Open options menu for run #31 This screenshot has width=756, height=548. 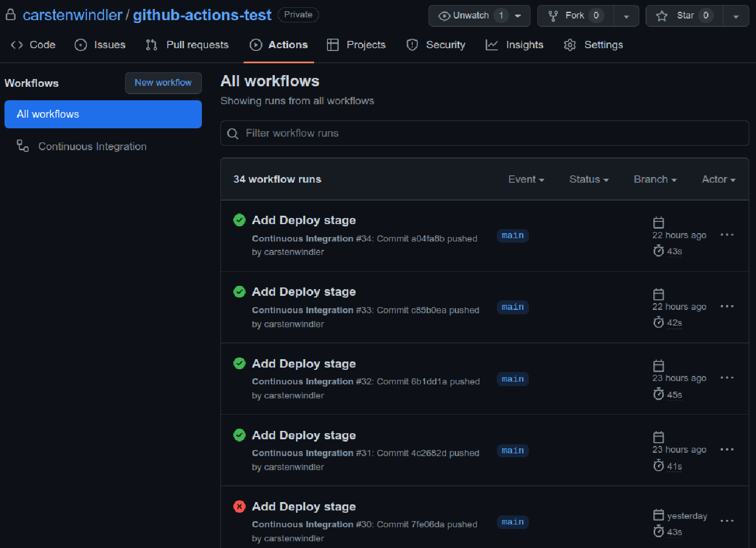pos(727,449)
